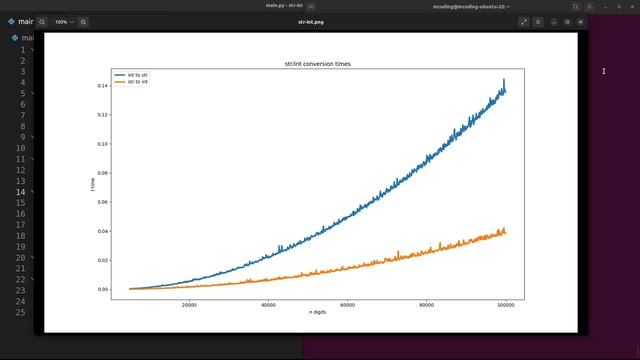Click the str-int.png window title
The width and height of the screenshot is (640, 360).
coord(311,22)
